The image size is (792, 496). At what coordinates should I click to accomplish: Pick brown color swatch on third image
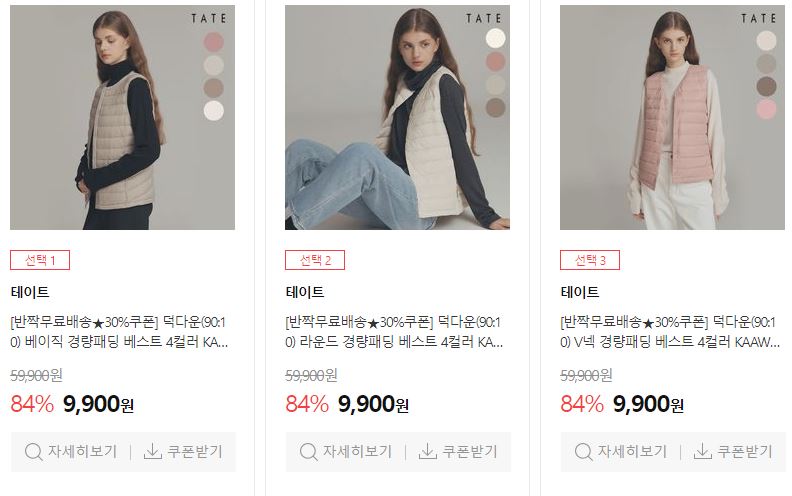[x=766, y=86]
